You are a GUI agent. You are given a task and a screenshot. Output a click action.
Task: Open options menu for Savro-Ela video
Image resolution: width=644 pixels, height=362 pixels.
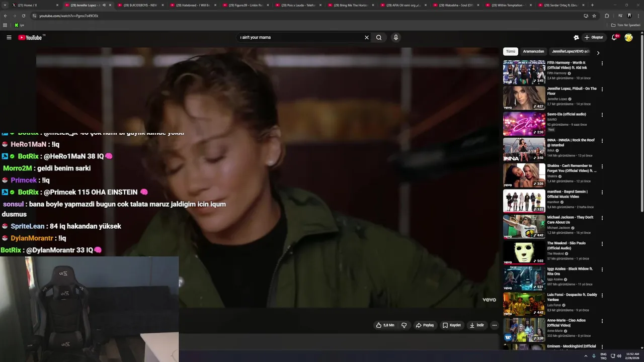(x=602, y=115)
